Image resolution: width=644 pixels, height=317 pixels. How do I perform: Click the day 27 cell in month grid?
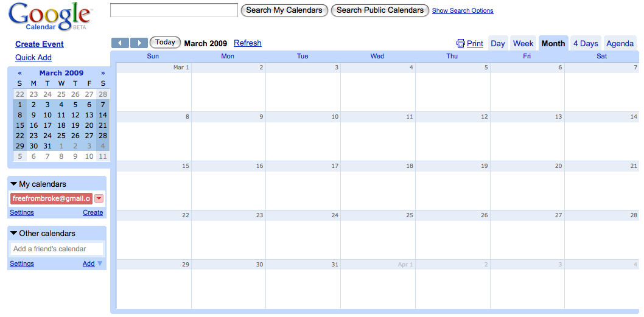click(x=527, y=235)
